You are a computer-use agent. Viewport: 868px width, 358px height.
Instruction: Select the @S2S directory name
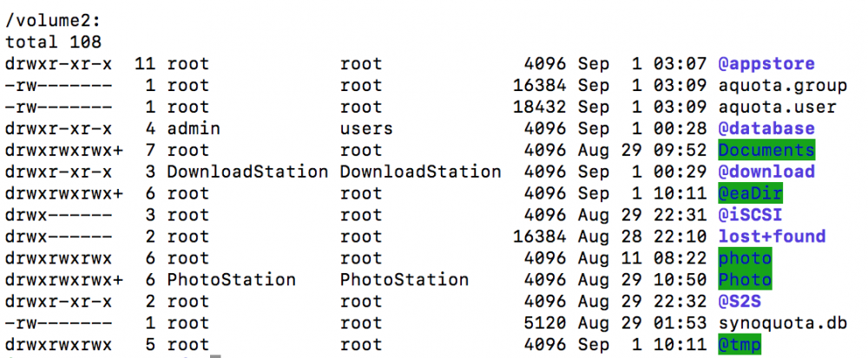pyautogui.click(x=740, y=302)
